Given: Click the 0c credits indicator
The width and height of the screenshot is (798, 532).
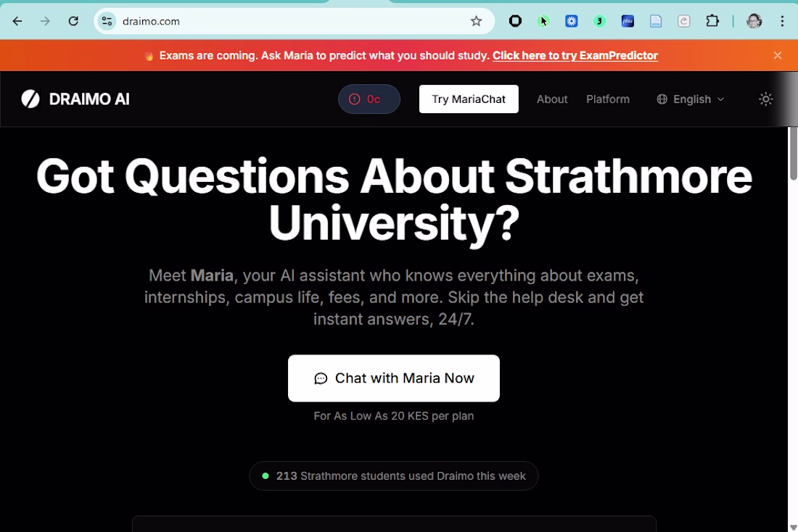Looking at the screenshot, I should click(369, 99).
